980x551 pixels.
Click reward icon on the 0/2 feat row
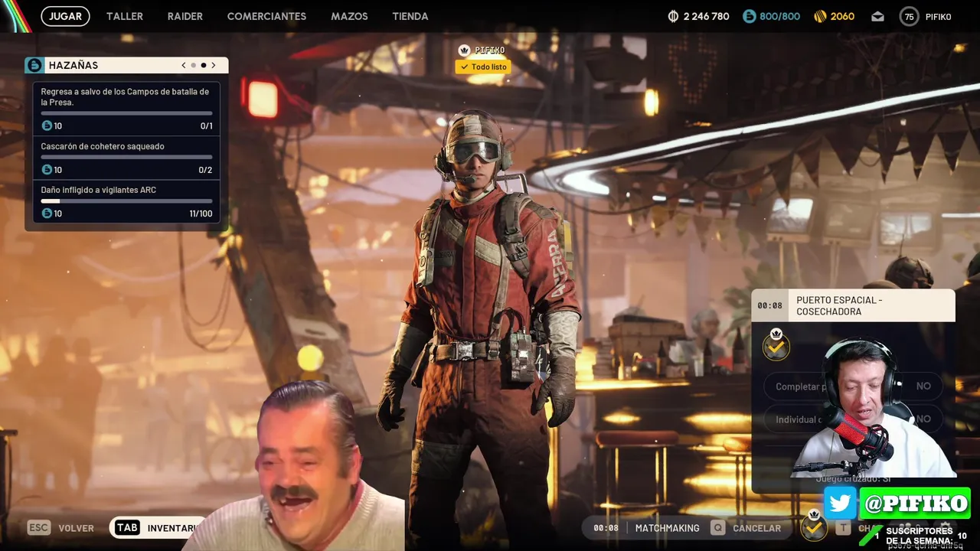pos(47,169)
